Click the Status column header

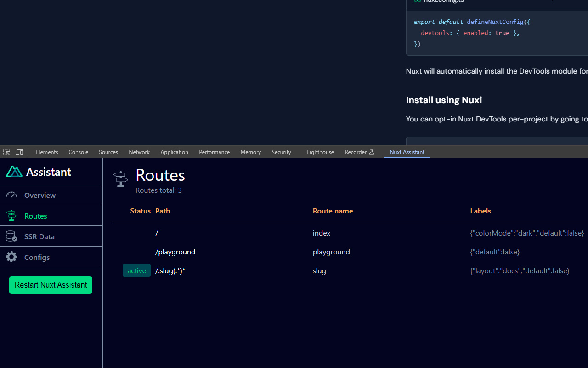pyautogui.click(x=140, y=211)
